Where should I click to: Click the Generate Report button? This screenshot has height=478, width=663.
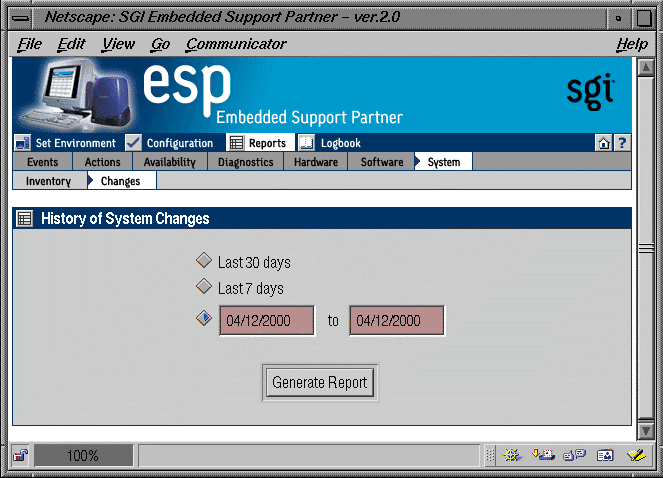(x=320, y=382)
